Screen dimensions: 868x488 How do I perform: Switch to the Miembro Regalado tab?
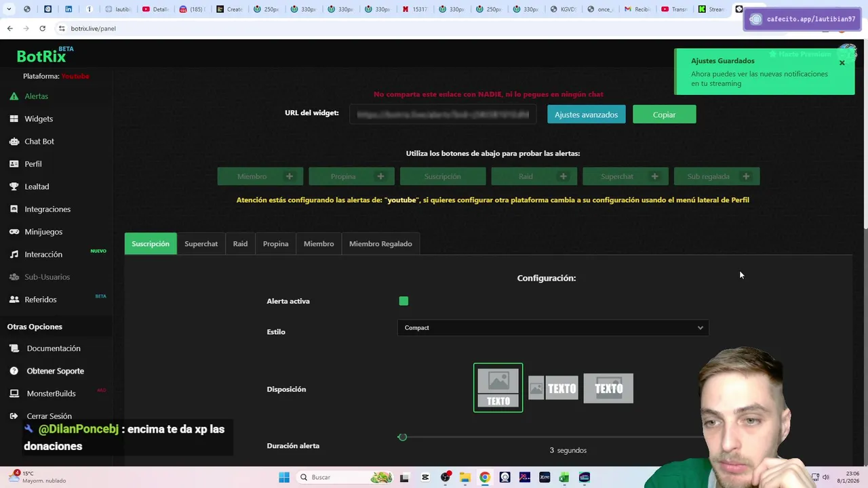380,244
